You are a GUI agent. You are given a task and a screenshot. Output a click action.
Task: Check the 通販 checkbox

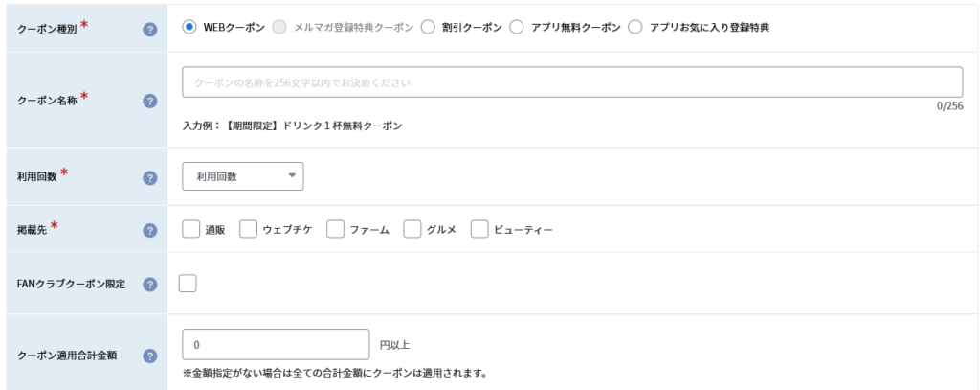click(190, 230)
